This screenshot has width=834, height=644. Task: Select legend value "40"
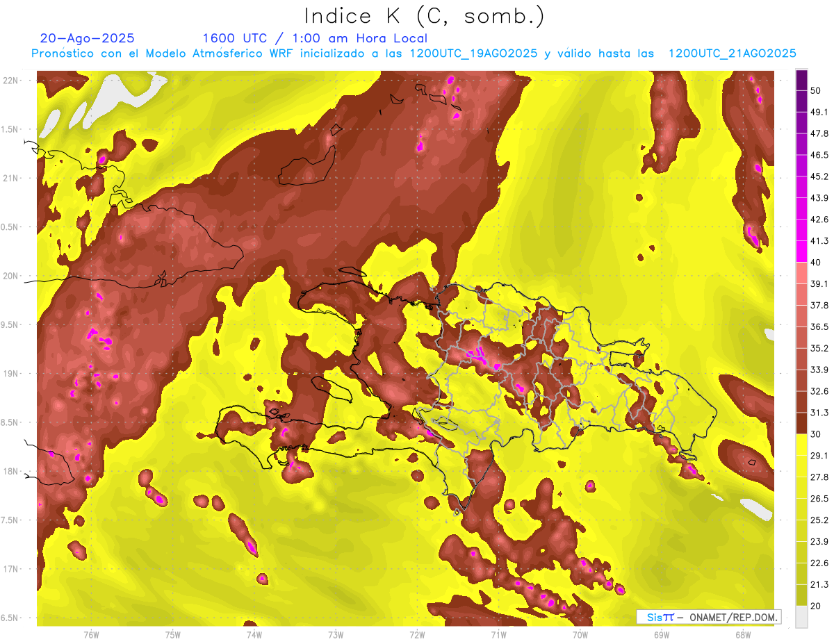[x=817, y=263]
